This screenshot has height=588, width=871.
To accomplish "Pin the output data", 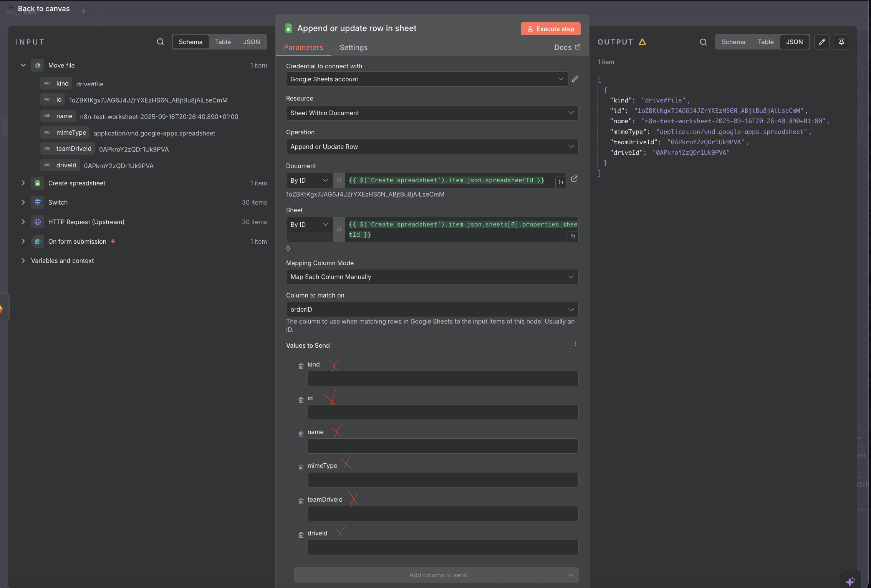I will [x=841, y=42].
